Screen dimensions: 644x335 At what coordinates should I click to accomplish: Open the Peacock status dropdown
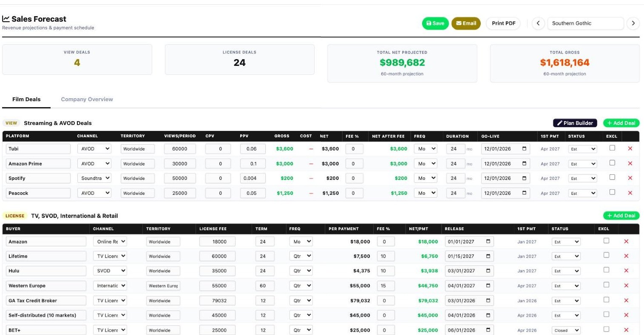click(x=582, y=193)
